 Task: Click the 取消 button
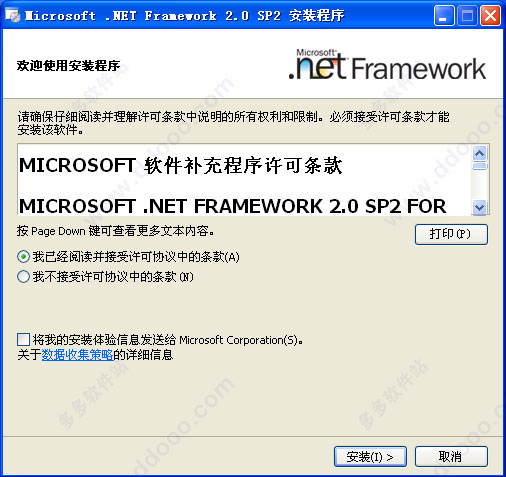pyautogui.click(x=451, y=457)
